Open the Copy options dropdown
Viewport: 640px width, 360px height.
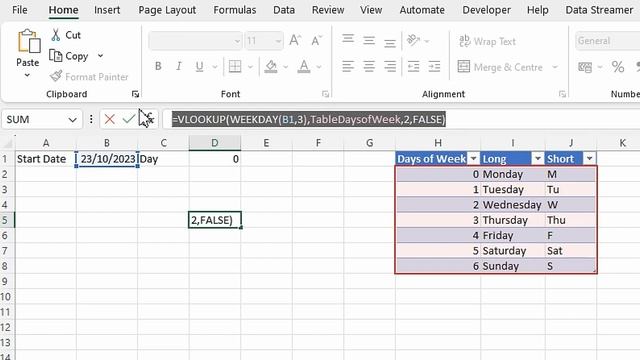pos(100,56)
